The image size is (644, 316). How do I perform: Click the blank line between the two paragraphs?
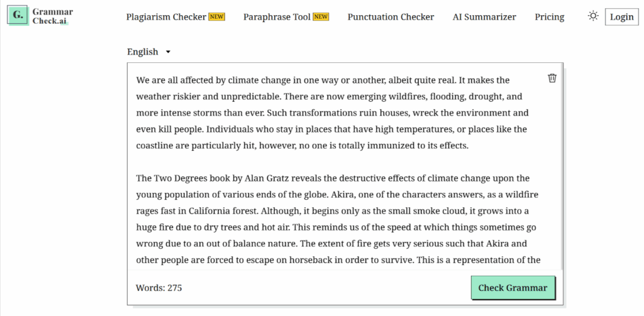(x=332, y=162)
